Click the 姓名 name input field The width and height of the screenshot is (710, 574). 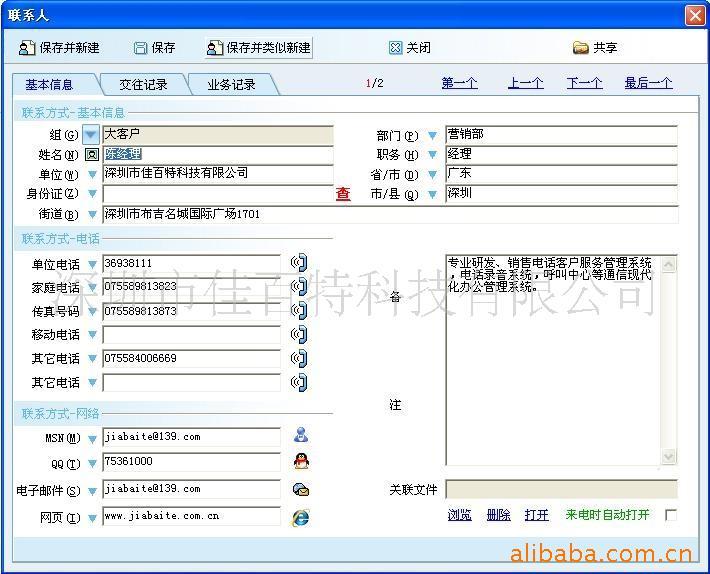(218, 154)
